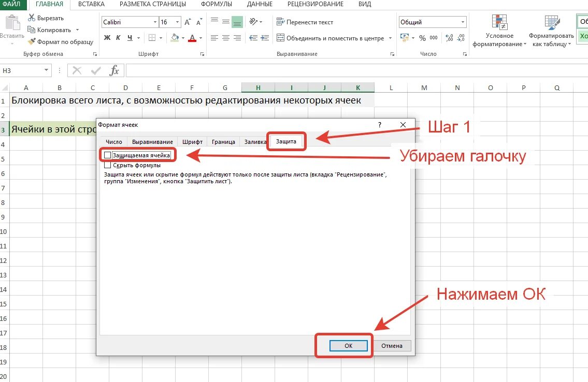The height and width of the screenshot is (382, 588).
Task: Open the Выравнивание tab in dialog
Action: tap(152, 142)
